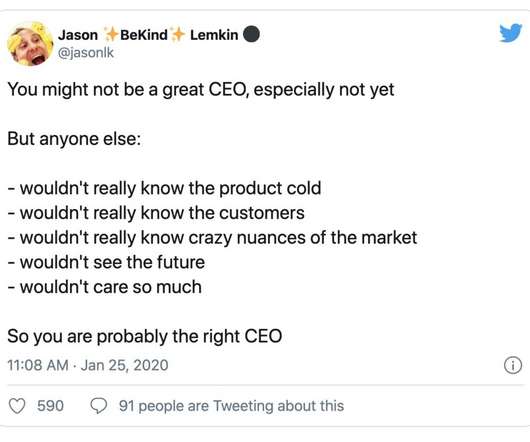Open the @jasonlk handle link

(86, 53)
